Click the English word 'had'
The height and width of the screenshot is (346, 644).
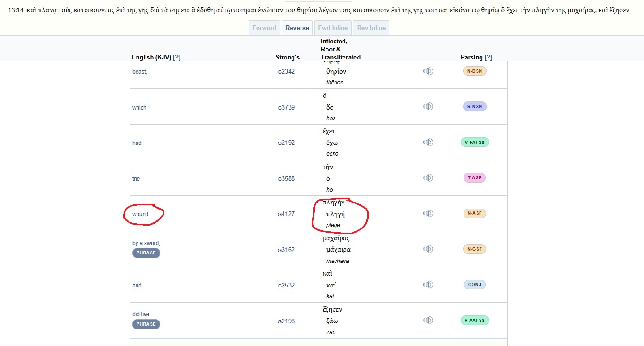[x=137, y=143]
